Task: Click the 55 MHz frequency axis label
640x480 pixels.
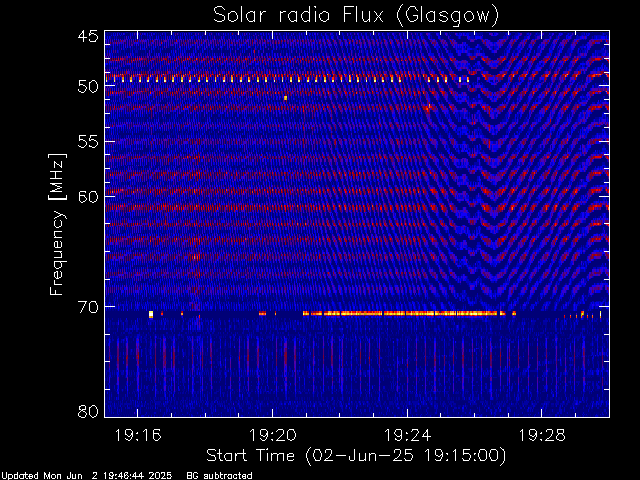Action: pyautogui.click(x=88, y=142)
